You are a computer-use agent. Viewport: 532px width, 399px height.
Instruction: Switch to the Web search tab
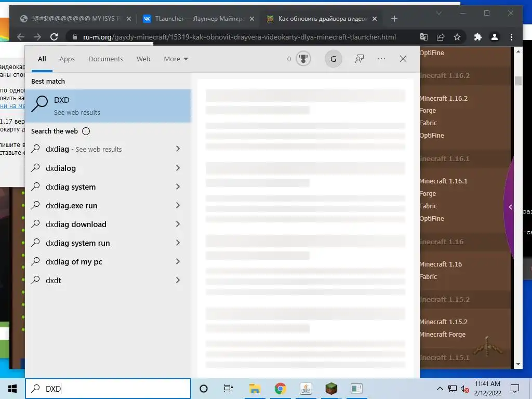coord(143,59)
